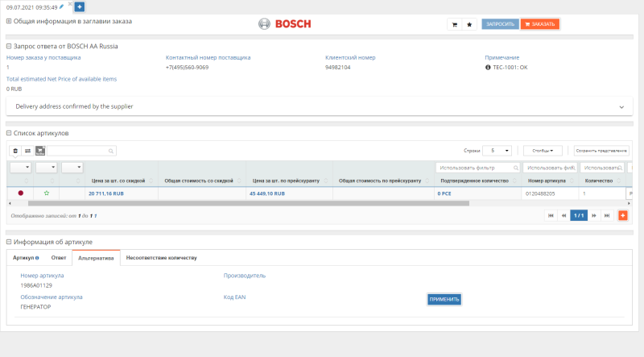Click the trash delete icon in article list
This screenshot has height=357, width=644.
point(14,151)
